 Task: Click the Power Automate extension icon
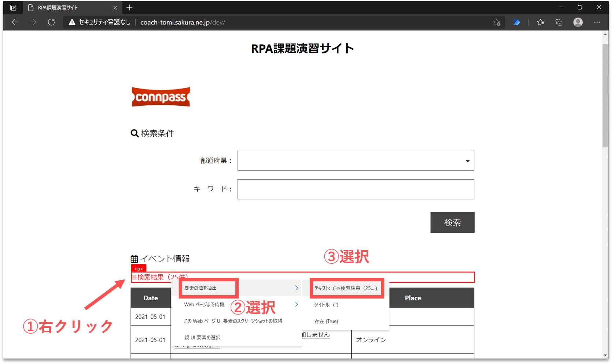(x=516, y=22)
